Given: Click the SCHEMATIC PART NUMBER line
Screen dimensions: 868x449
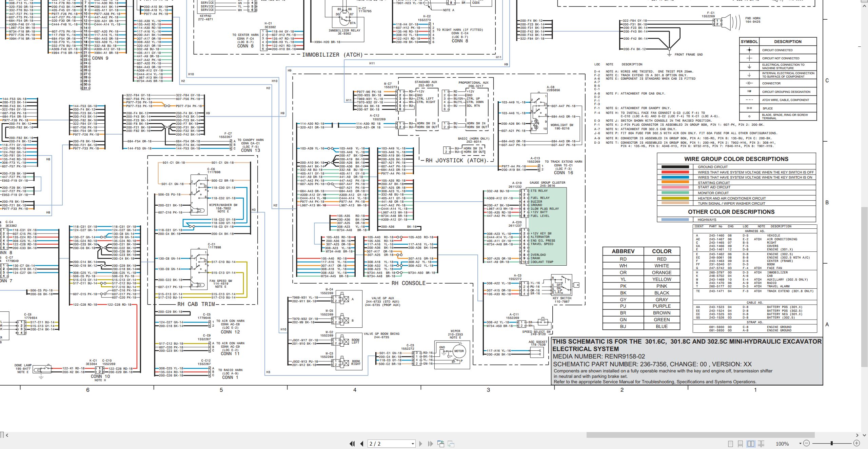Looking at the screenshot, I should pos(652,364).
